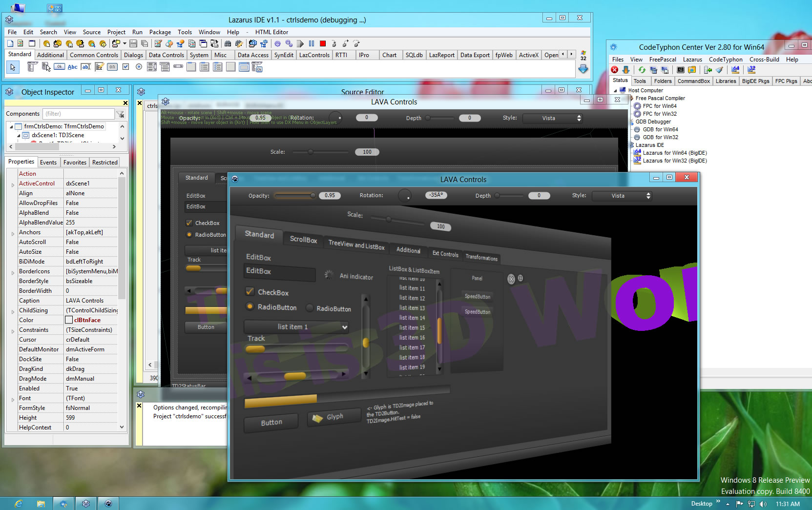
Task: Open the Transformations tab in LAVA Controls
Action: pyautogui.click(x=481, y=257)
